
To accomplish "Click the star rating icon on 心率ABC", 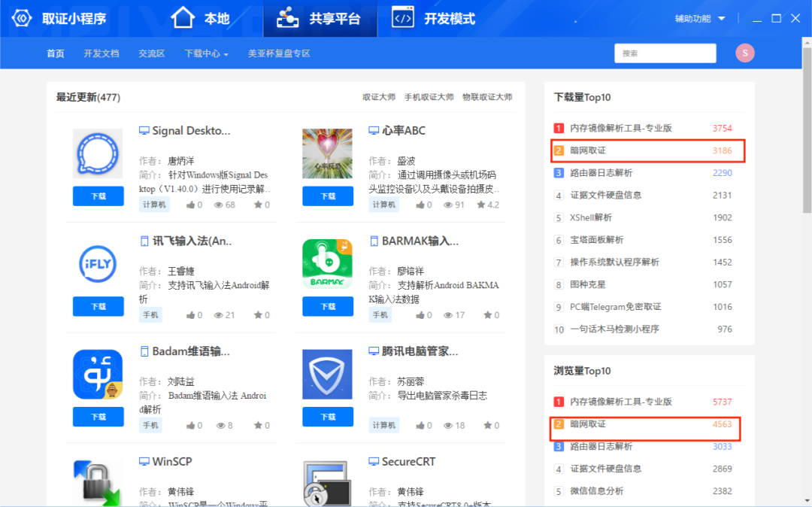I will pyautogui.click(x=481, y=205).
